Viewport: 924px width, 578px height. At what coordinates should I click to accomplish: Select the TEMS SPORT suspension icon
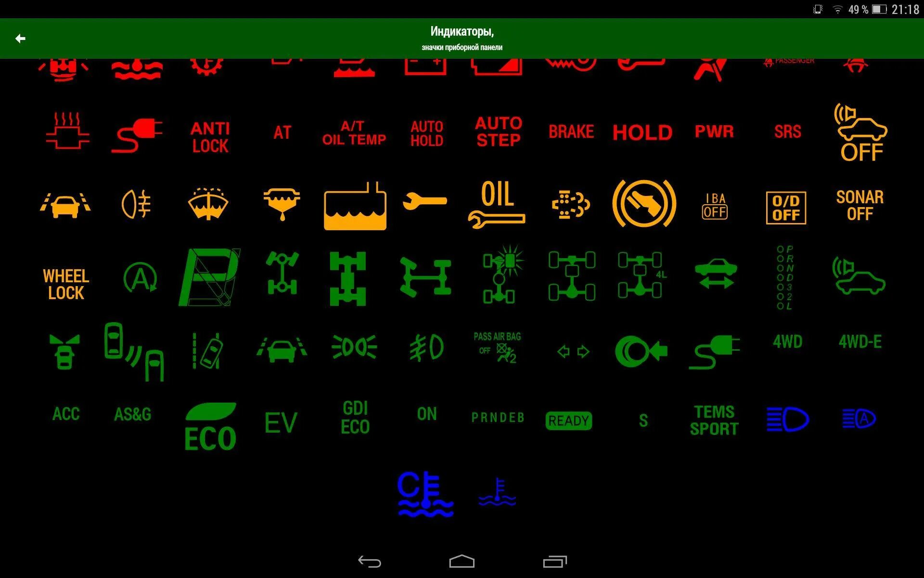[715, 419]
